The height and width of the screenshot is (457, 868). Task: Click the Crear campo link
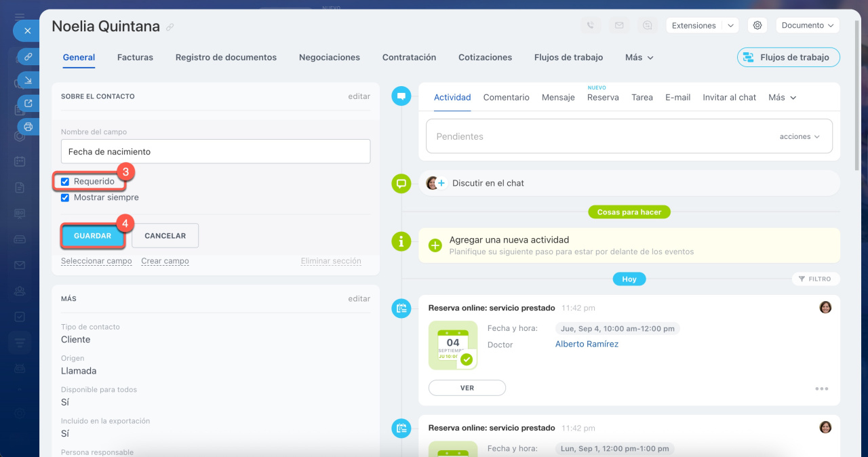pos(165,261)
